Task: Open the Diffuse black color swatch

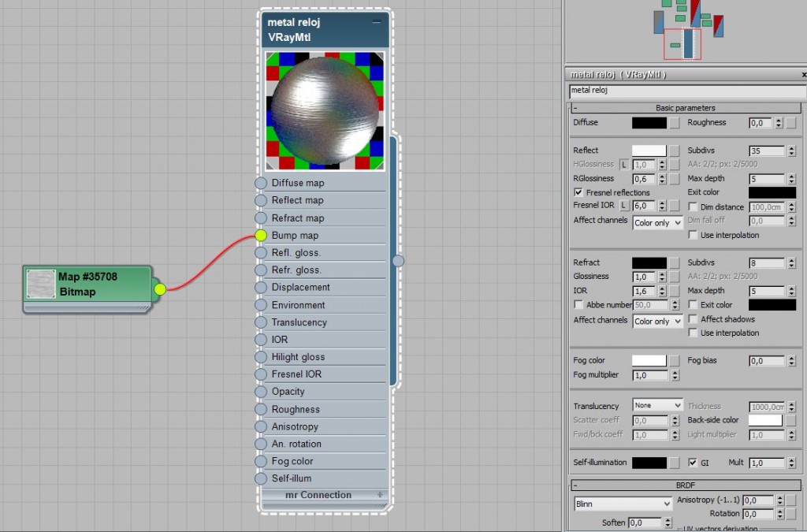Action: point(649,122)
